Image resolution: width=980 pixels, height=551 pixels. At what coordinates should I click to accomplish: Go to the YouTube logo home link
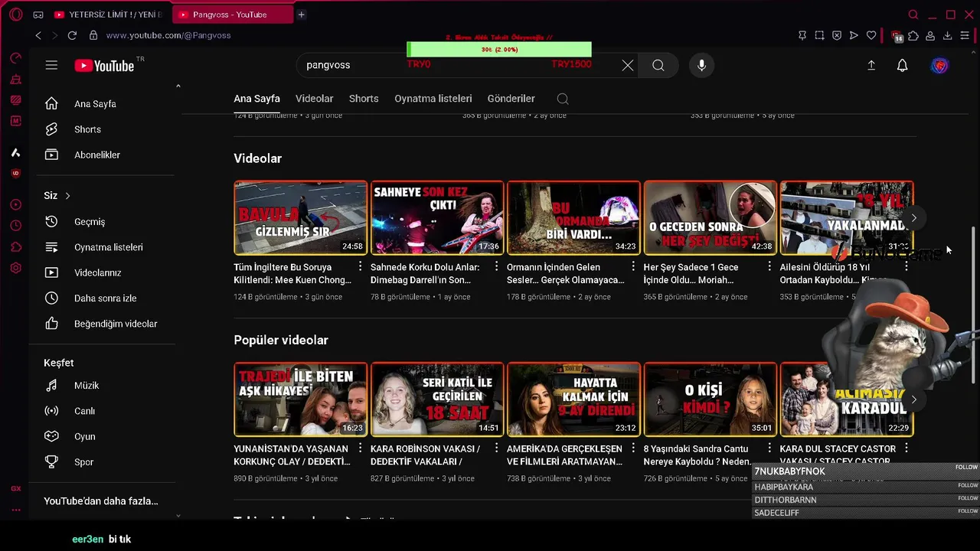click(x=104, y=66)
